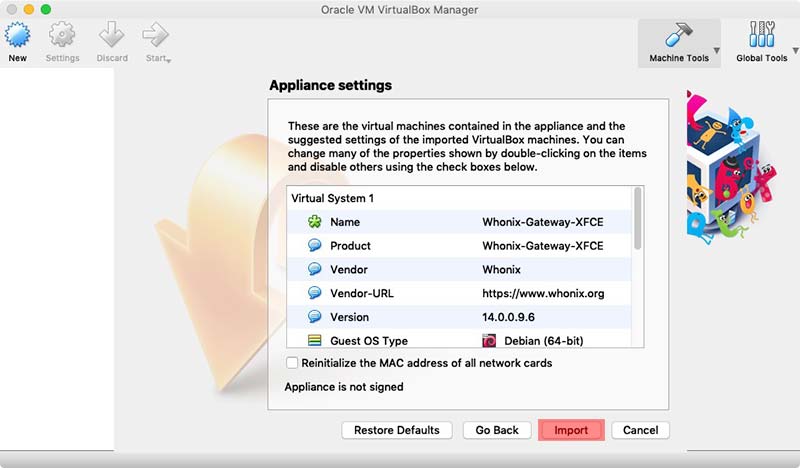Click the Restore Defaults button
Viewport: 800px width, 468px height.
pyautogui.click(x=396, y=430)
